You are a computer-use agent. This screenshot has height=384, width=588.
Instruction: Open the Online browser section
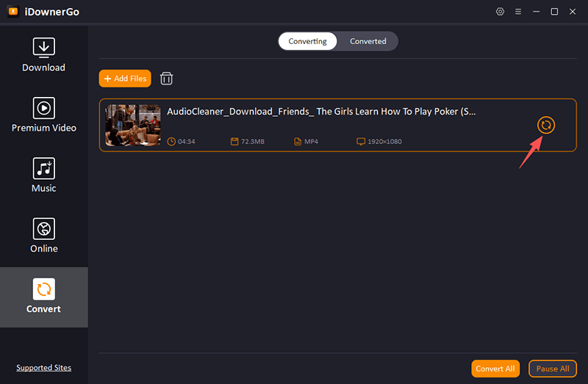pyautogui.click(x=43, y=236)
